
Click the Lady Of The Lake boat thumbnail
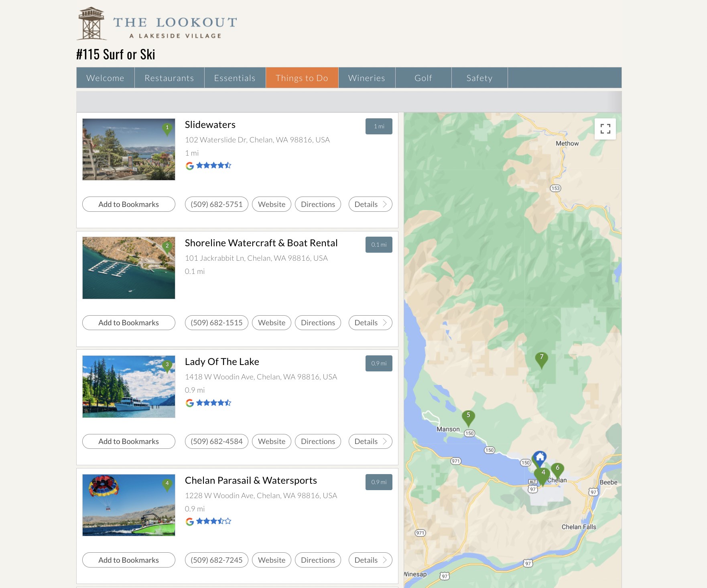coord(129,387)
